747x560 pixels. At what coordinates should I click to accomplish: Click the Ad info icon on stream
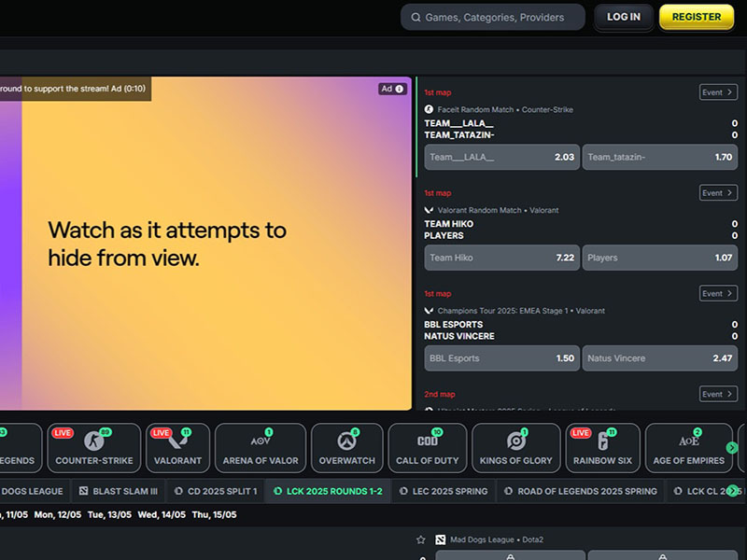tap(400, 89)
